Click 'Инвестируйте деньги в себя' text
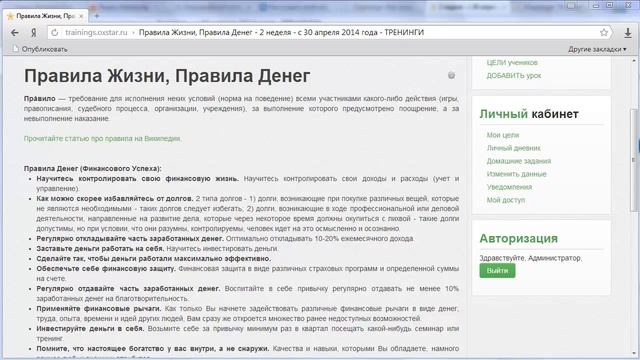 (90, 329)
